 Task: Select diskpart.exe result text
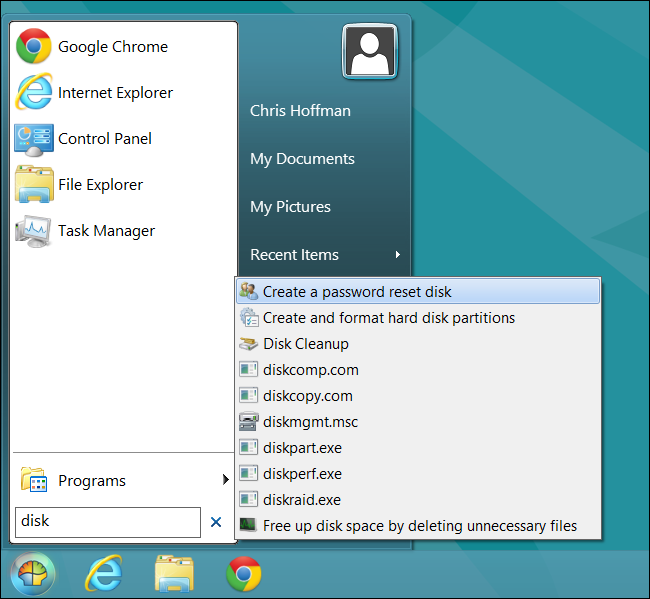[x=302, y=448]
